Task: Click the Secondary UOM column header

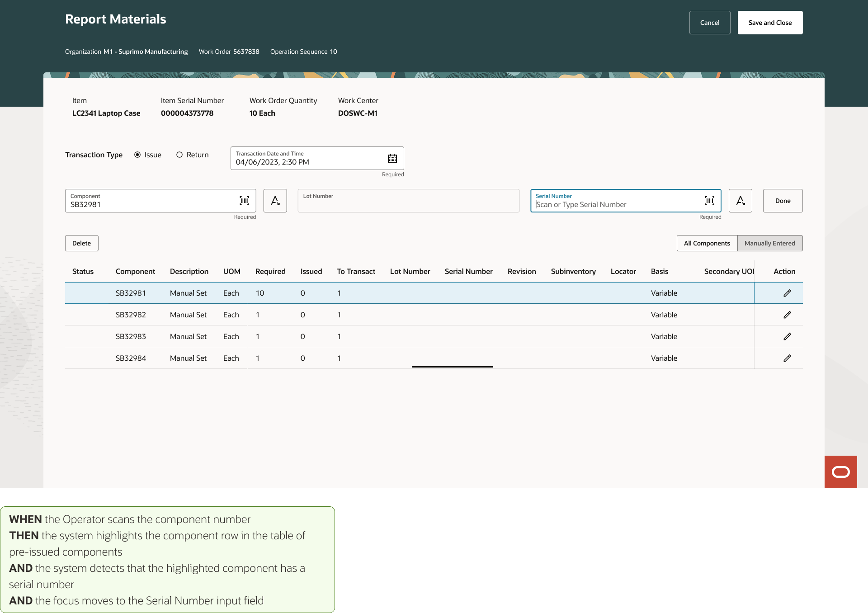Action: pyautogui.click(x=729, y=271)
